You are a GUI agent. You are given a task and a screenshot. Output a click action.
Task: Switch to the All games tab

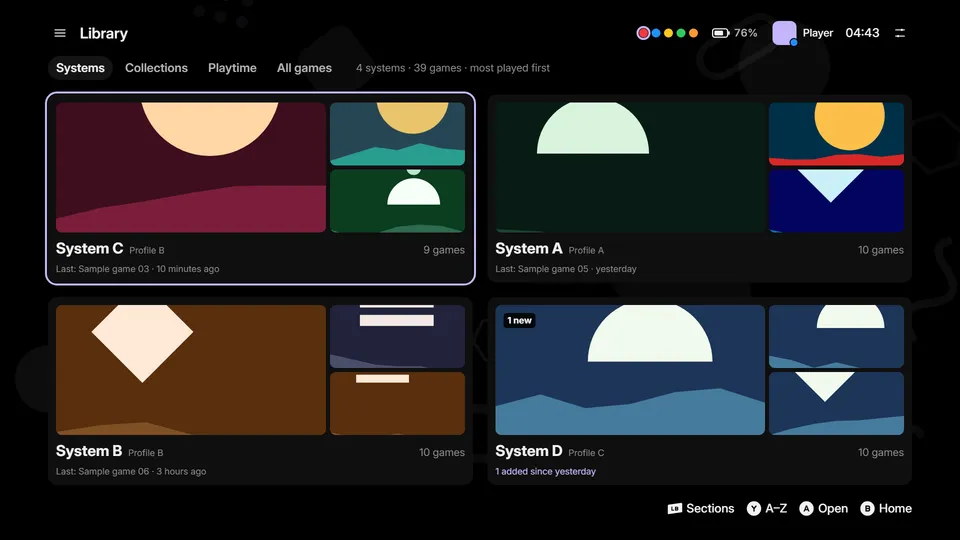pos(304,68)
